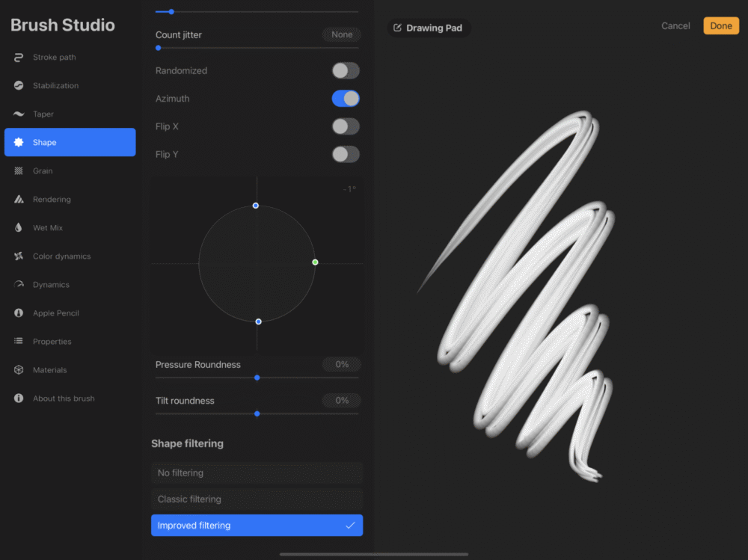The image size is (748, 560).
Task: Turn on Flip X
Action: (345, 126)
